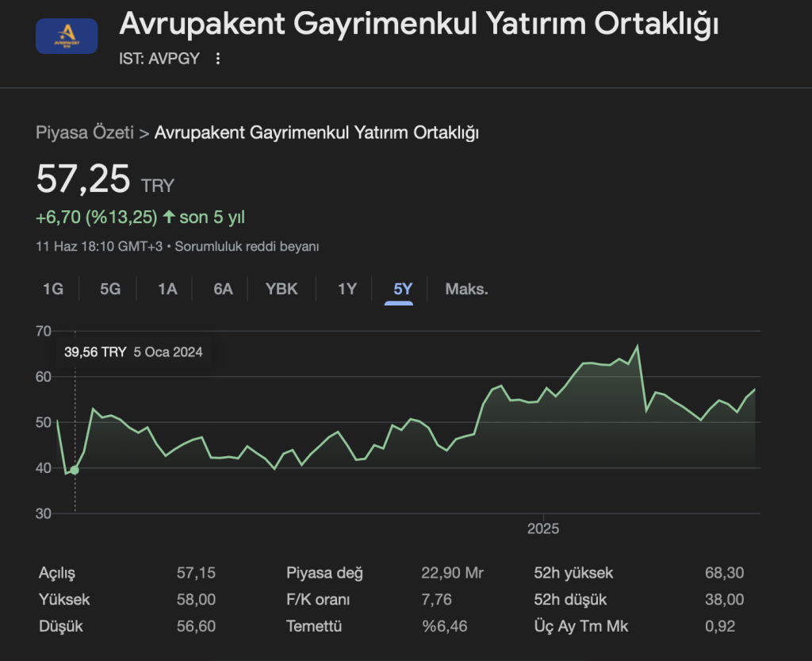Click the F/K oranı label

pos(318,599)
